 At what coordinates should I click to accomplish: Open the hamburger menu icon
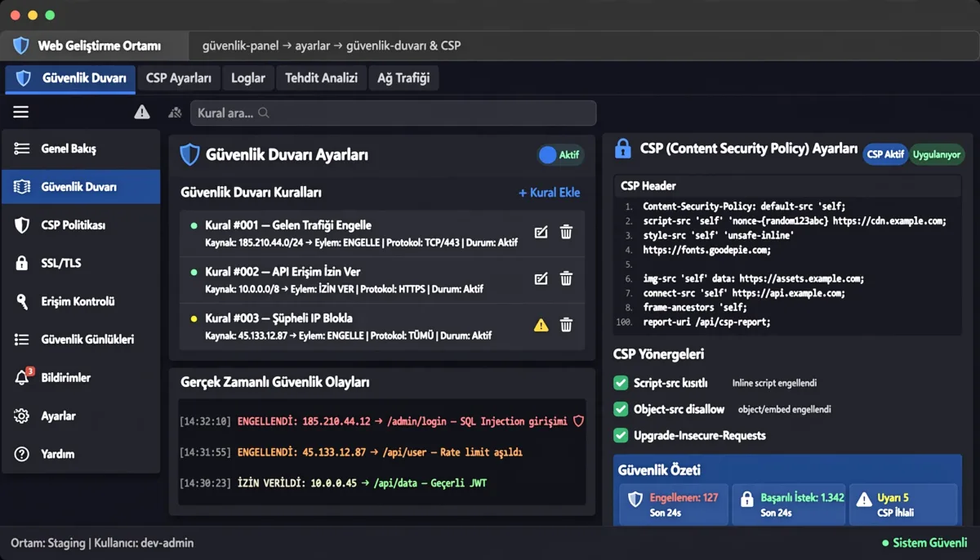[21, 112]
